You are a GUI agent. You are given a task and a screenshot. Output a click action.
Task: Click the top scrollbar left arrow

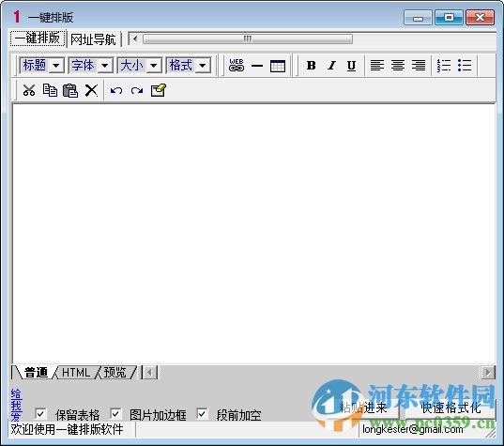135,38
